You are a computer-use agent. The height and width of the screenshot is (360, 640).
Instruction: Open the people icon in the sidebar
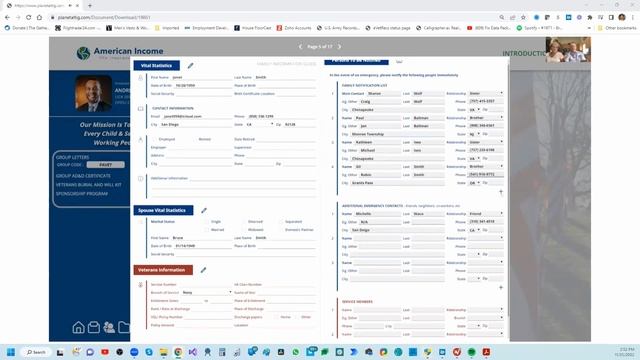click(109, 327)
